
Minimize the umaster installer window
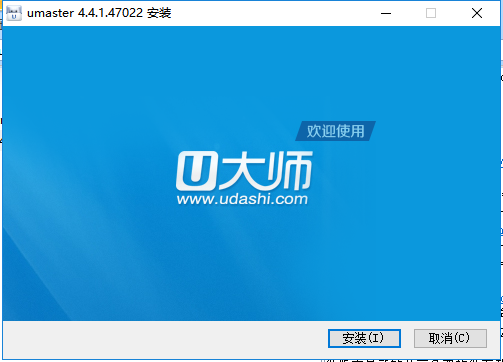point(386,13)
